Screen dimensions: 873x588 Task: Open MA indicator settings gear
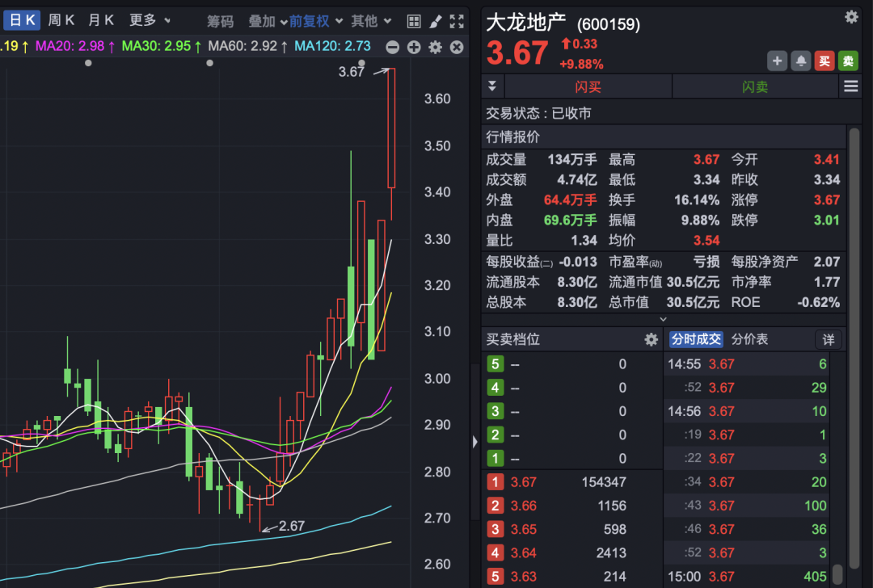pyautogui.click(x=435, y=48)
